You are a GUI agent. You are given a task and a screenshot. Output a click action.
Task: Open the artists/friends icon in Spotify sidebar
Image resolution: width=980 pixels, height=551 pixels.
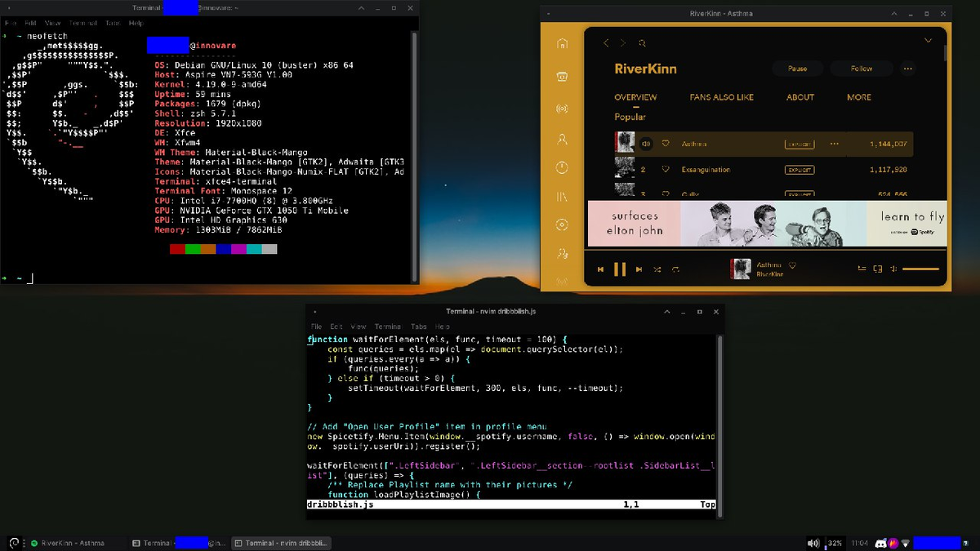(562, 253)
